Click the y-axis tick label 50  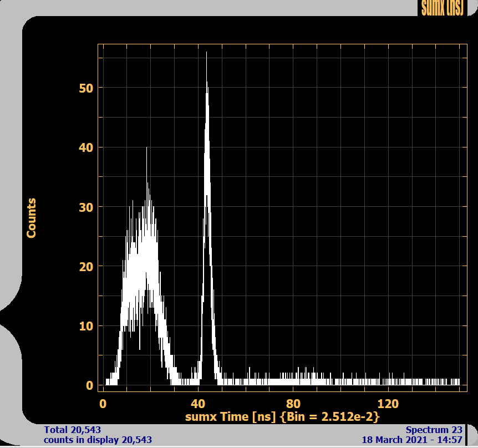(x=86, y=88)
